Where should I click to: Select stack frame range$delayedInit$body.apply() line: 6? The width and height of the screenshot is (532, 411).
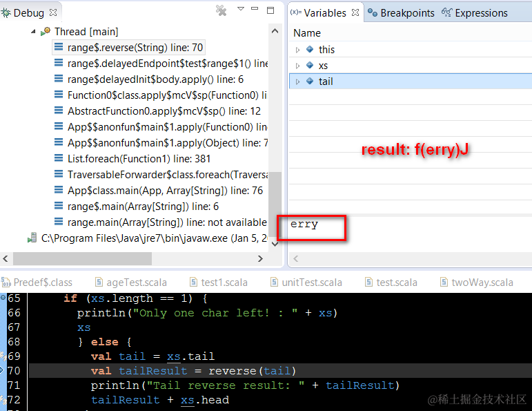point(155,79)
